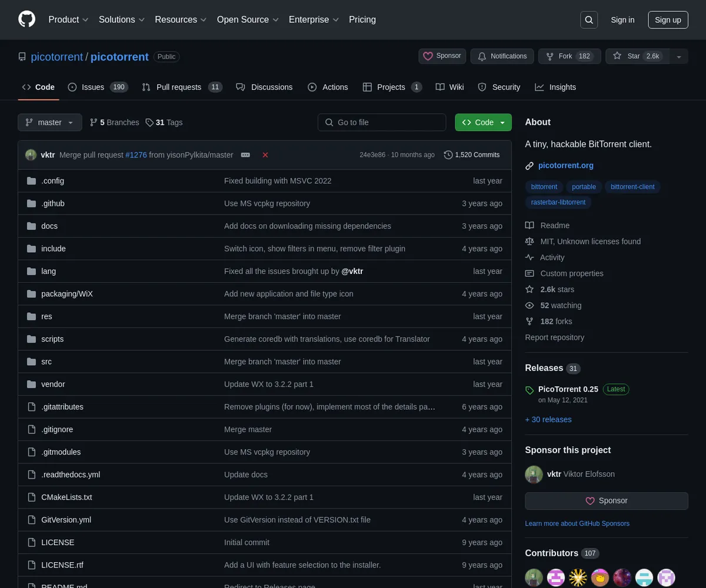Click the Sign up button

(668, 20)
